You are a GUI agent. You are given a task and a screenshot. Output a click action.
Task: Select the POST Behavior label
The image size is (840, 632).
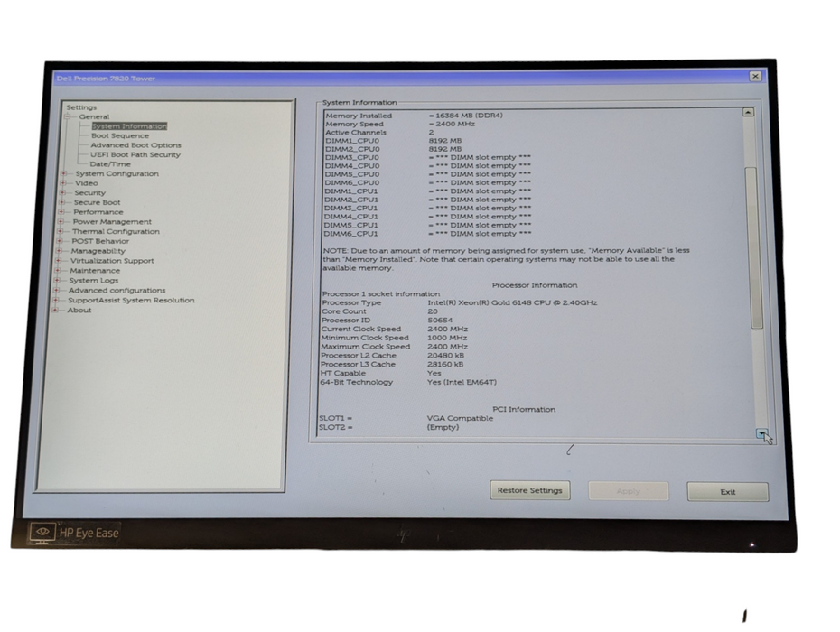coord(100,241)
